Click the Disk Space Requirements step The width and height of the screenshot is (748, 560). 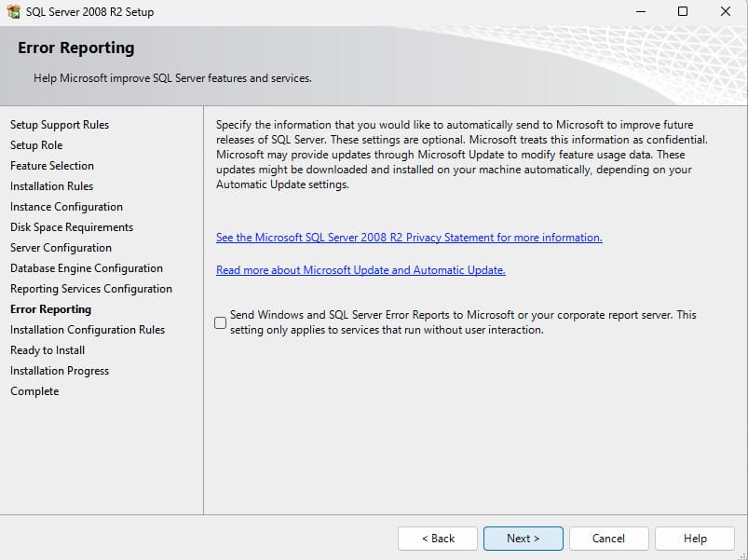[x=72, y=227]
